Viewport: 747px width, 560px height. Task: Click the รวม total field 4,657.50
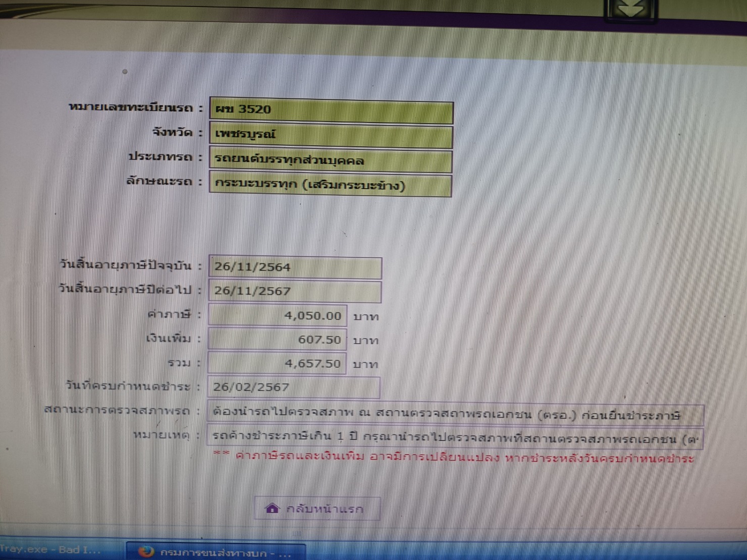pyautogui.click(x=277, y=363)
